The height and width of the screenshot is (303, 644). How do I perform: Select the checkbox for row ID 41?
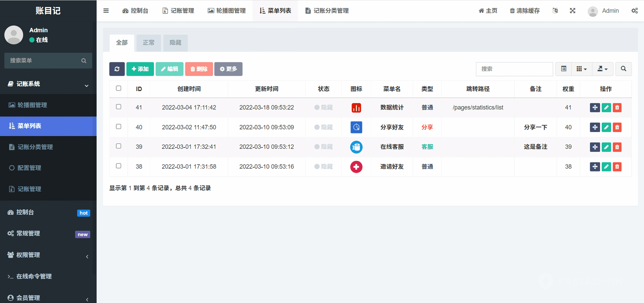click(119, 107)
